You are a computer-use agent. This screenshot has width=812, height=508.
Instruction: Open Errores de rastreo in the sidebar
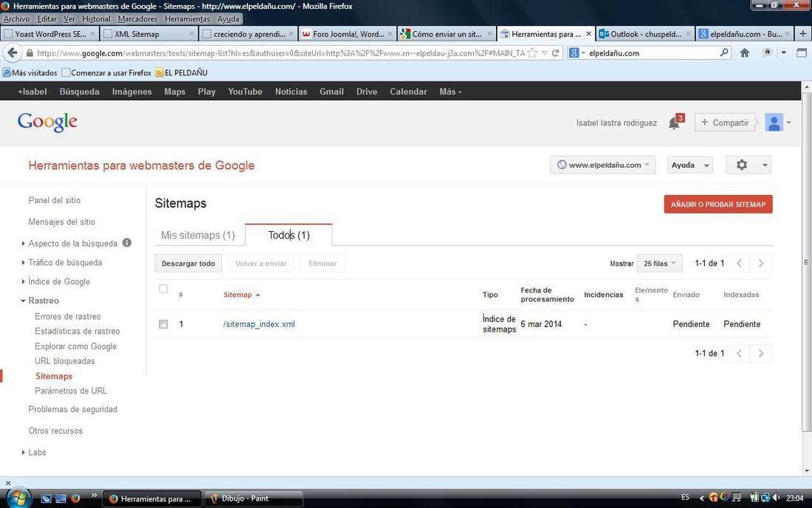(68, 317)
